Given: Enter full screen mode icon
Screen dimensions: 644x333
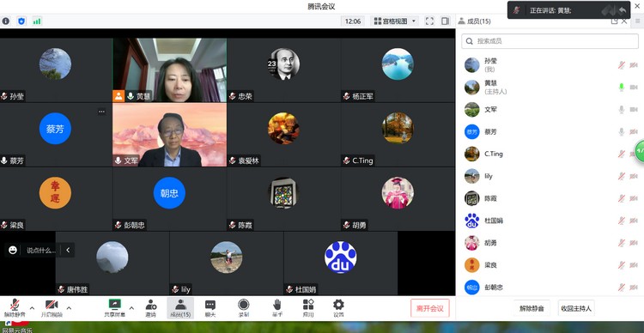Looking at the screenshot, I should tap(429, 21).
